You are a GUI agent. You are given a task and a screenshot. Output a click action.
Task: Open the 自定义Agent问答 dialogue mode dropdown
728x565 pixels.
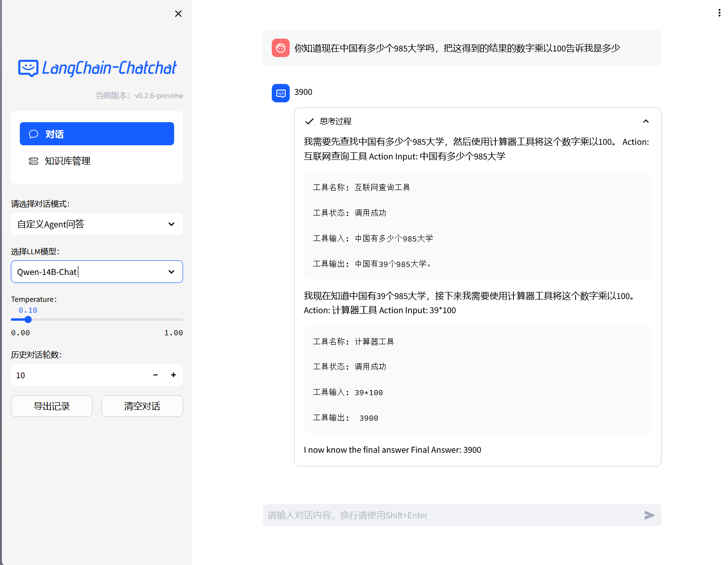click(97, 224)
